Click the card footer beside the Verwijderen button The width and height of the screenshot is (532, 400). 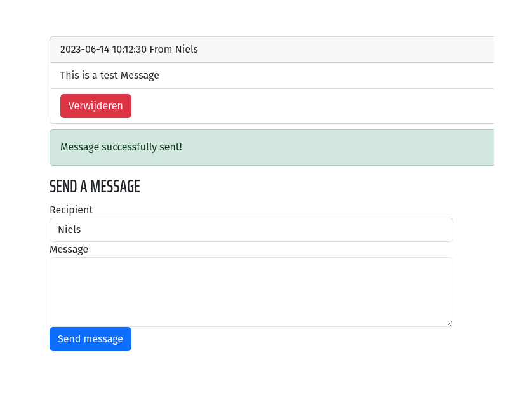(305, 106)
